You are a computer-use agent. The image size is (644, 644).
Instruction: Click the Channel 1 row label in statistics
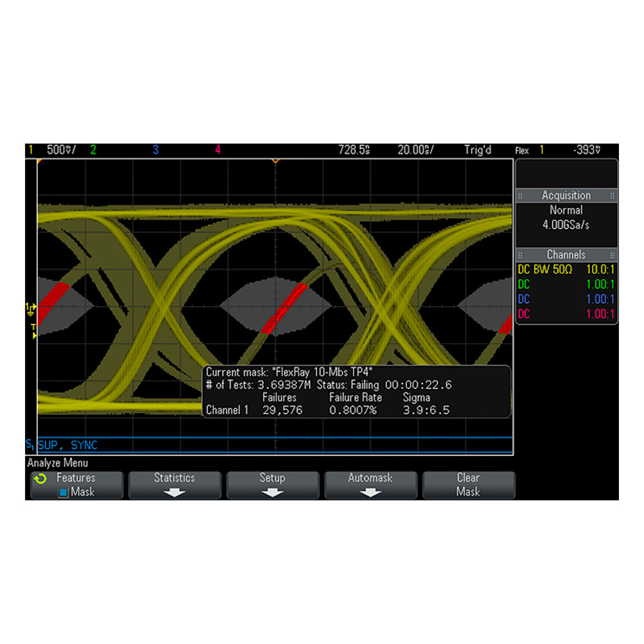[227, 410]
